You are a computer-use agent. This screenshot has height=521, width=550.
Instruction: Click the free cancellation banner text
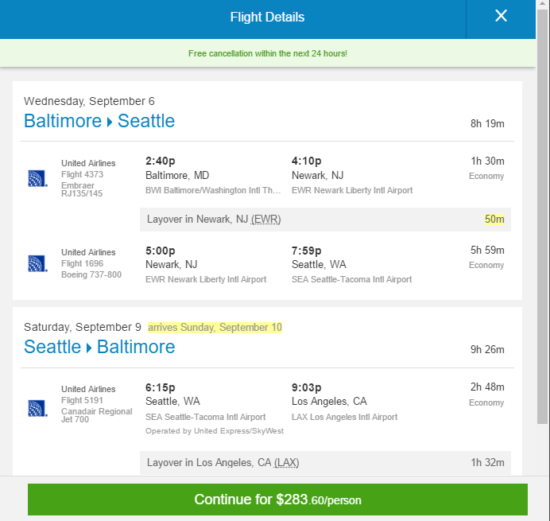(x=268, y=53)
